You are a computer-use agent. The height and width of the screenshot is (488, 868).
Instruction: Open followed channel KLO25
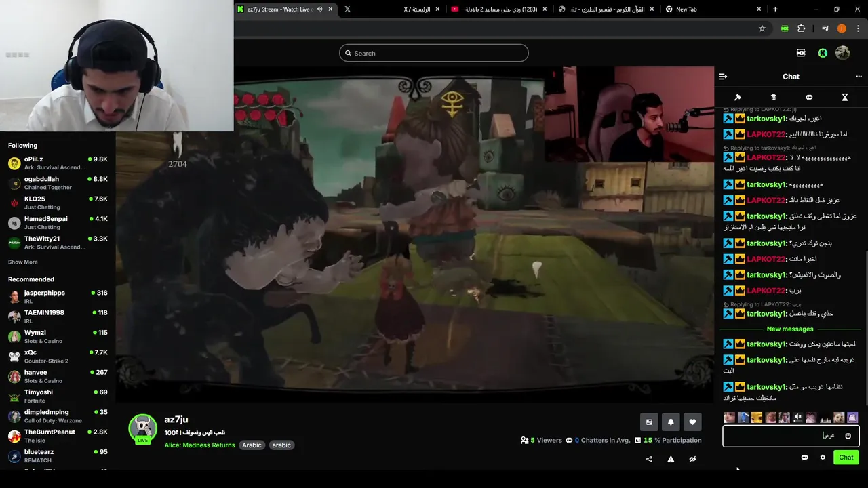[x=58, y=203]
